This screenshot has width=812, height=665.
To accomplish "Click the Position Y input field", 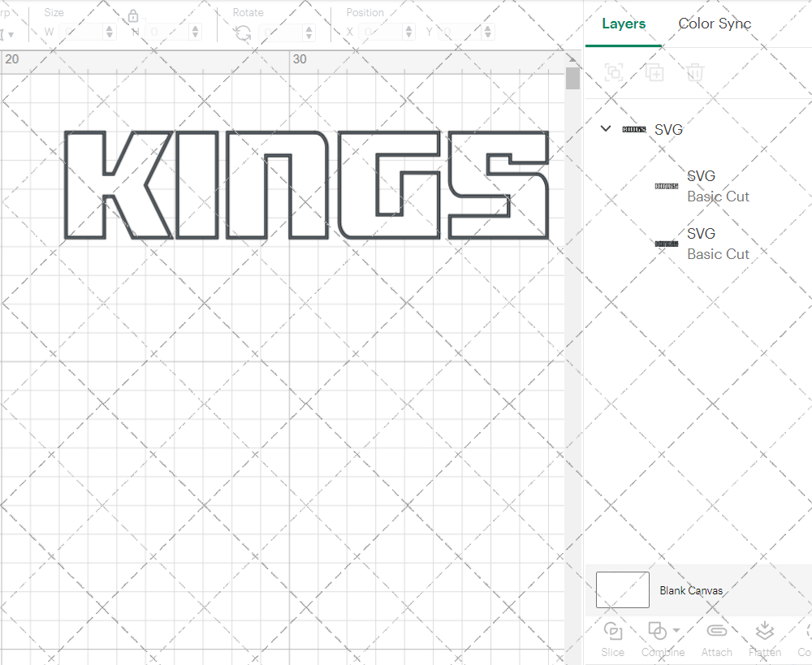I will point(460,32).
